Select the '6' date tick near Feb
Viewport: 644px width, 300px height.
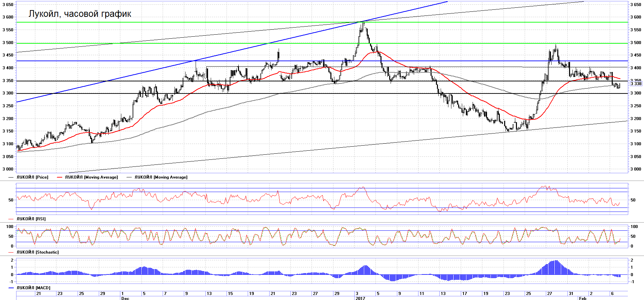click(x=612, y=294)
